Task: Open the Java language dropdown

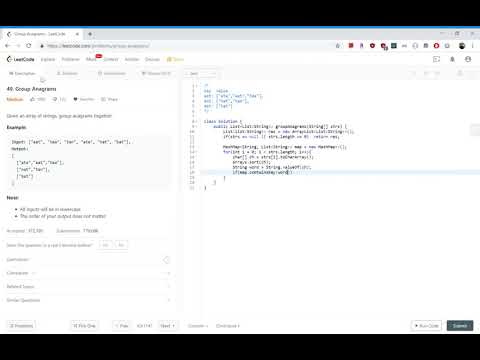Action: click(x=201, y=73)
